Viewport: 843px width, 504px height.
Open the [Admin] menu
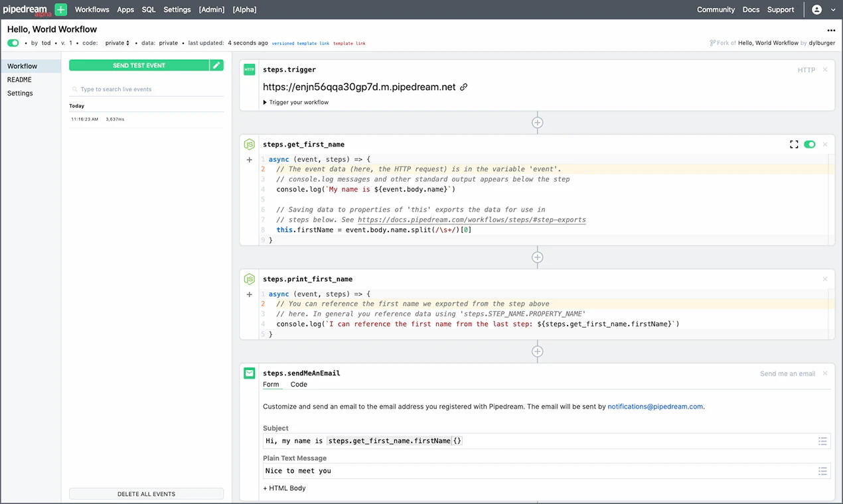pyautogui.click(x=212, y=9)
